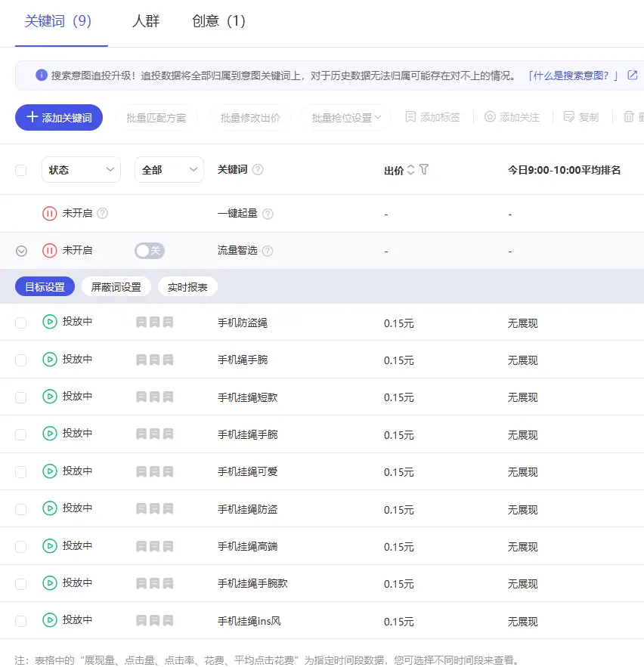Check the checkbox for 手机绳手腕 row

point(20,358)
